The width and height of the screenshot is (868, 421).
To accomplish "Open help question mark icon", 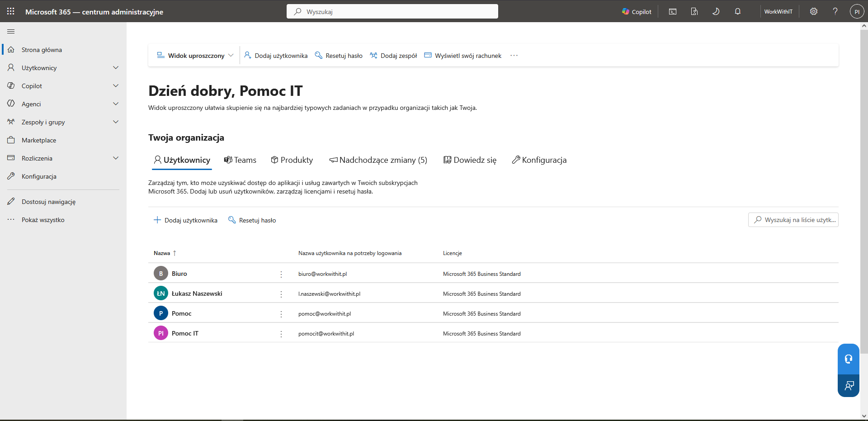I will point(835,12).
